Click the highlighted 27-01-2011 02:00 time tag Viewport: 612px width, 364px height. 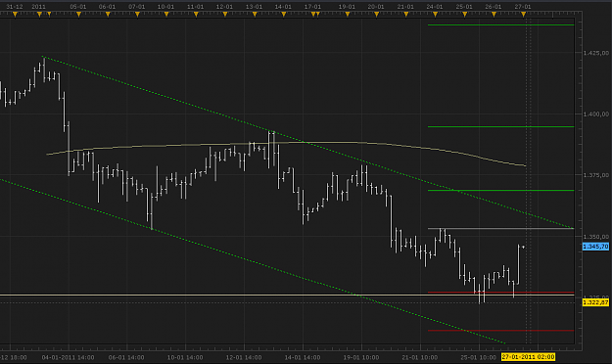coord(528,357)
